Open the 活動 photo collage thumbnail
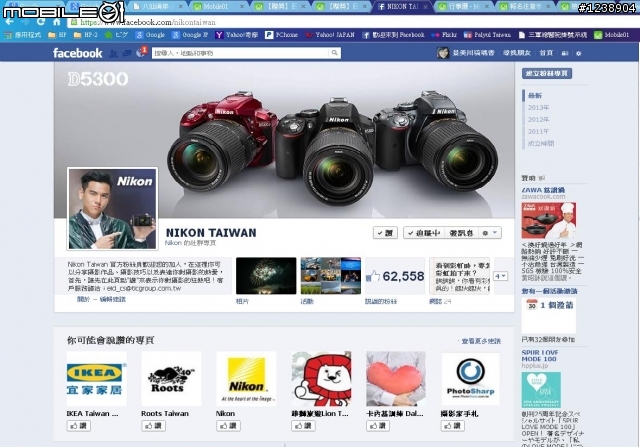 (x=331, y=276)
